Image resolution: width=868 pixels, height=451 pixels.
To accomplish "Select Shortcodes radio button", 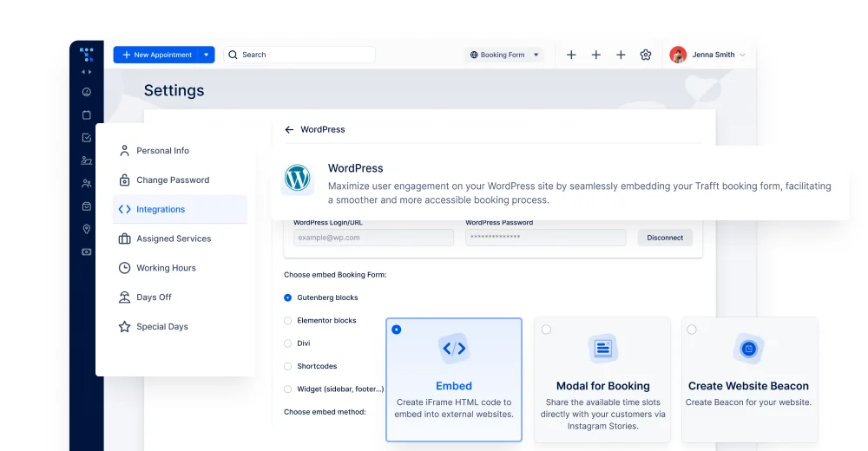I will [x=288, y=366].
